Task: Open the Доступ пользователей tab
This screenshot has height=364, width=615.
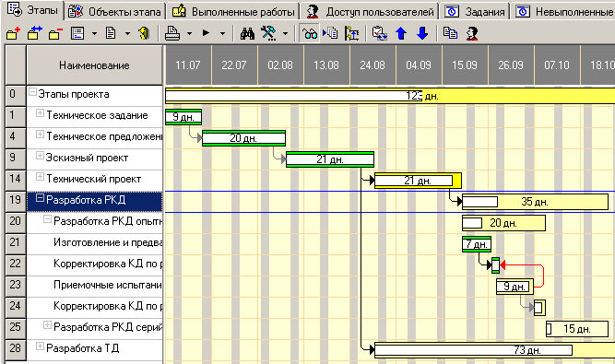Action: (x=370, y=12)
